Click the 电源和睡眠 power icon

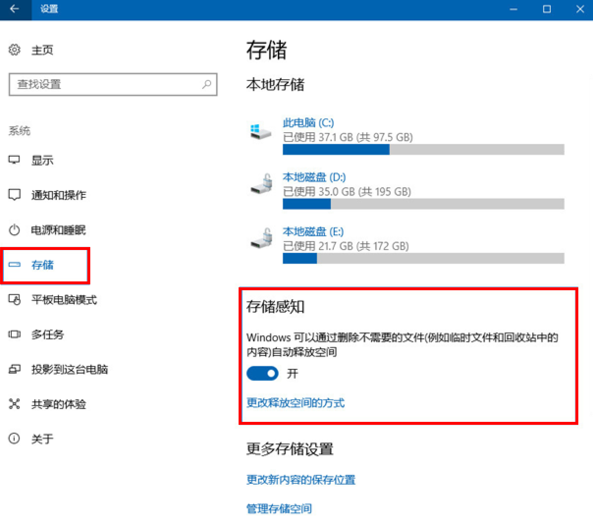14,230
